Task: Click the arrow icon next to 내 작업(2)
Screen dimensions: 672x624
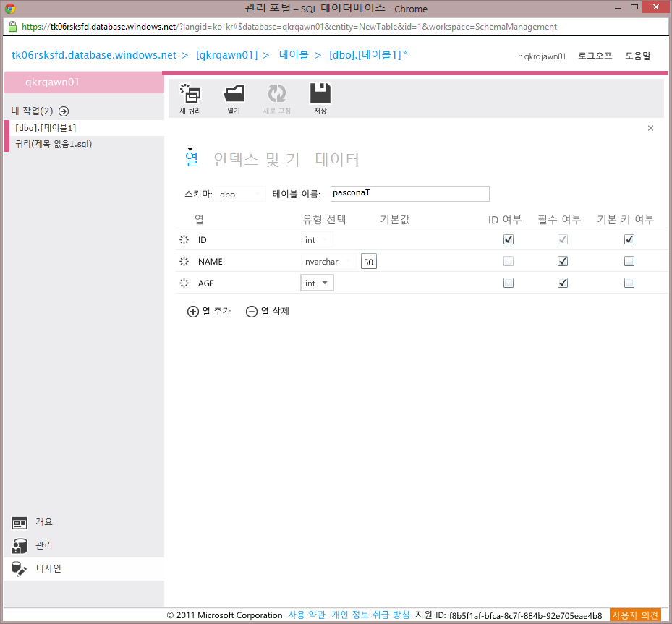Action: point(64,111)
